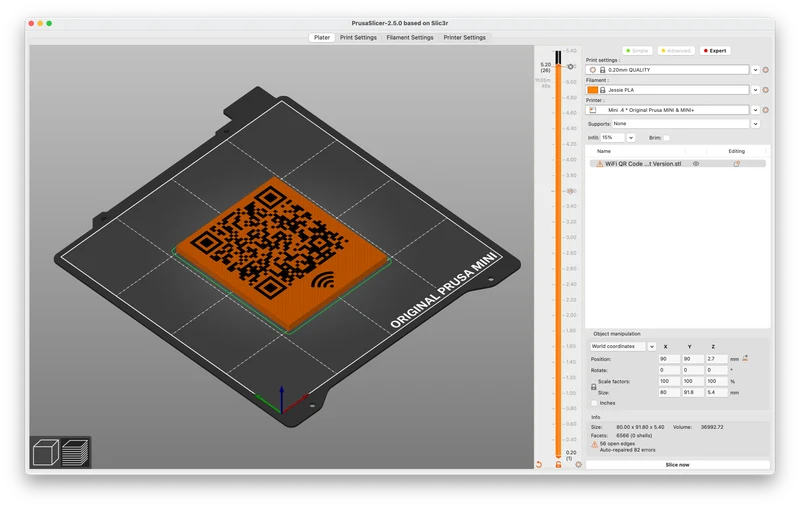This screenshot has height=508, width=800.
Task: Click warning triangle beside WiFi QR Code file
Action: coord(599,164)
